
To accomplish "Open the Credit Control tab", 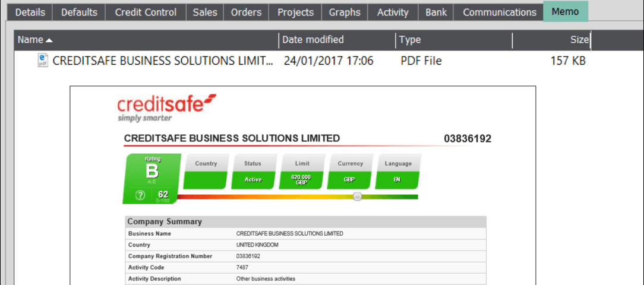I will (x=146, y=12).
